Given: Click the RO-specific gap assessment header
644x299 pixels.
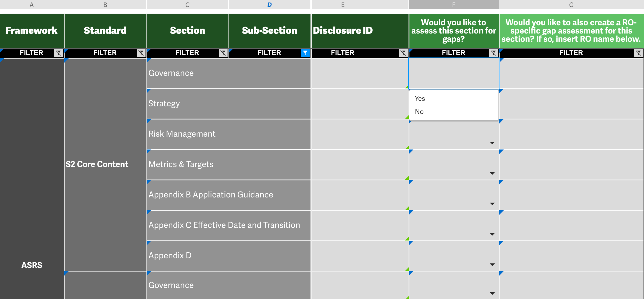Looking at the screenshot, I should point(571,31).
